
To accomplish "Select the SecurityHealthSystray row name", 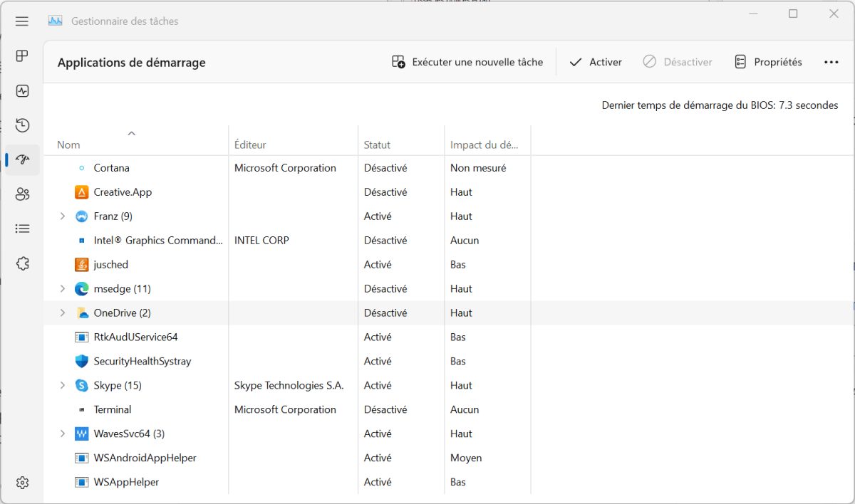I will point(142,362).
